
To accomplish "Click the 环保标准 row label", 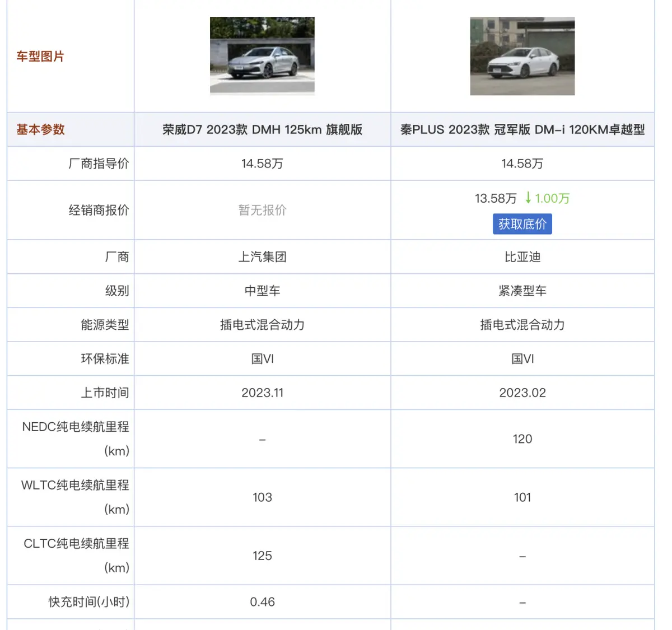I will coord(105,358).
